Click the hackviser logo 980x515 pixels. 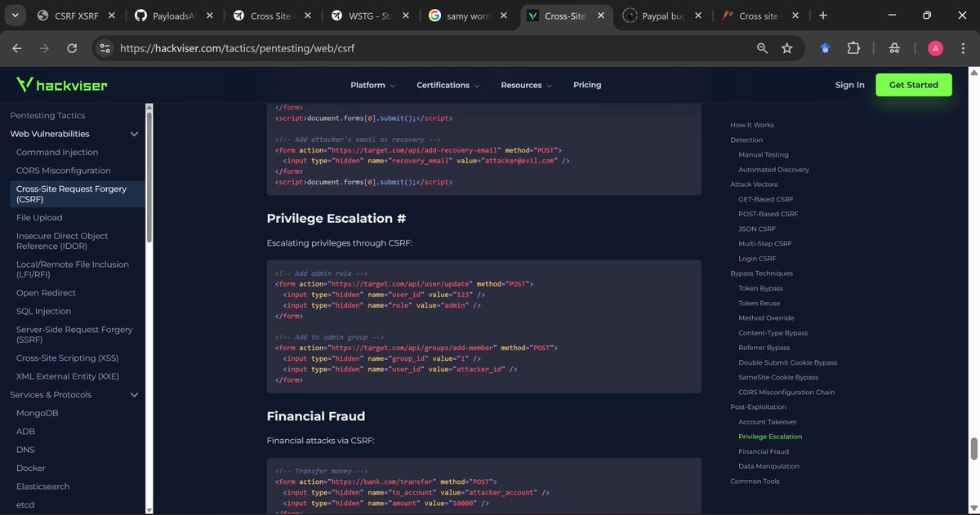61,85
